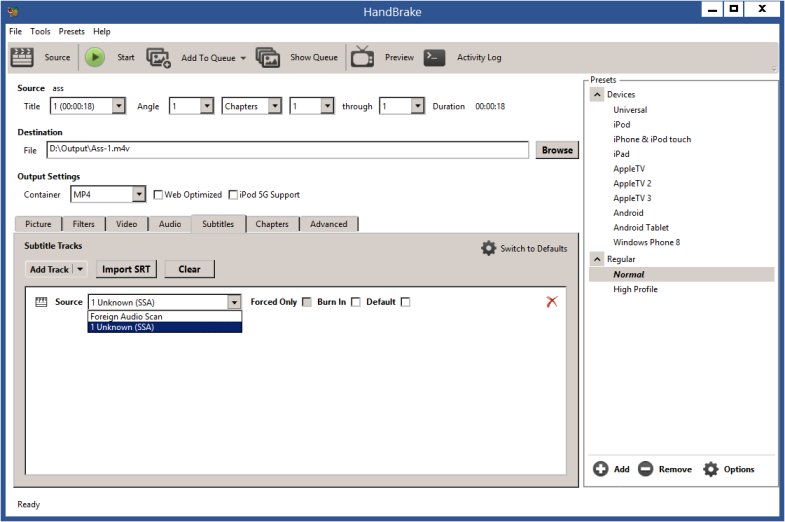Click the Remove preset minus icon
Viewport: 785px width, 522px height.
click(x=645, y=469)
